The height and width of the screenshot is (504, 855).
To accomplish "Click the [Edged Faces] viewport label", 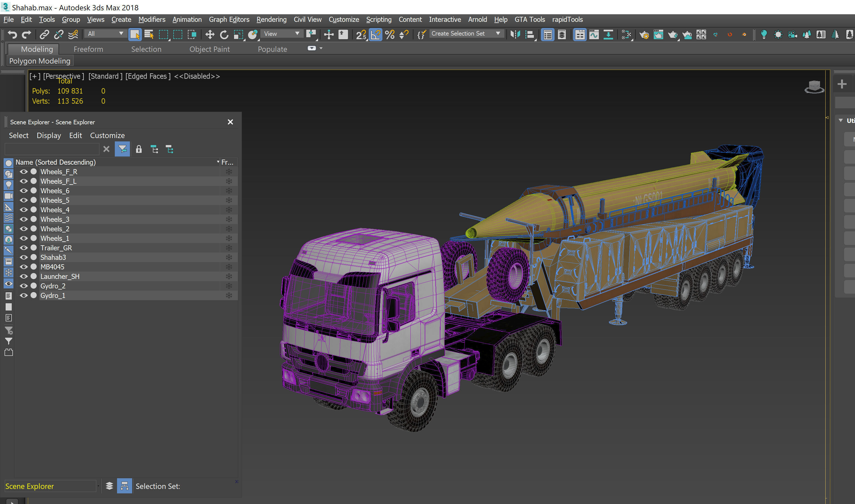I will [148, 76].
